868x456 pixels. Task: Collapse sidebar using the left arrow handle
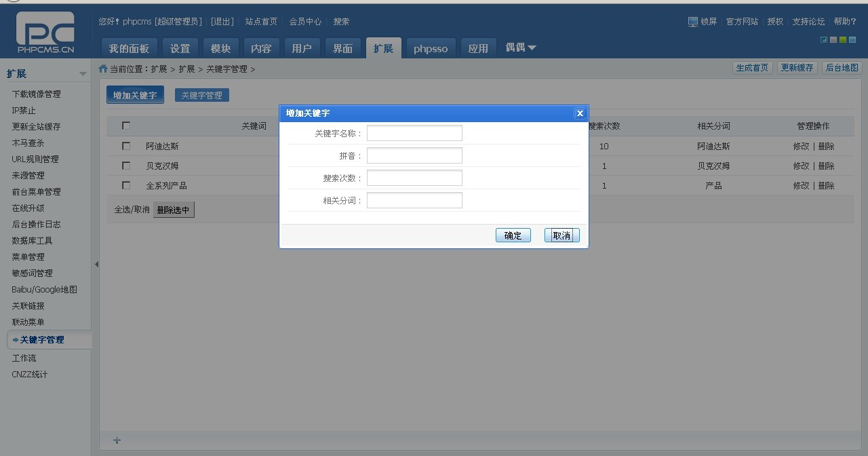96,264
